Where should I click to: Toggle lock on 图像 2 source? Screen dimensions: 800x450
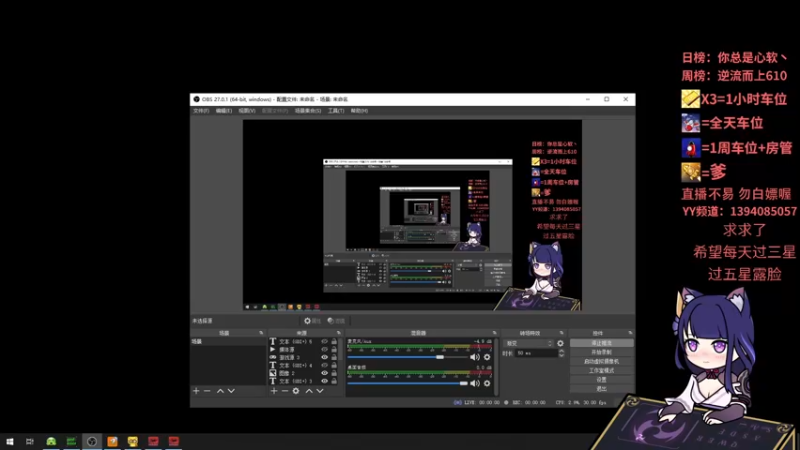pos(334,373)
